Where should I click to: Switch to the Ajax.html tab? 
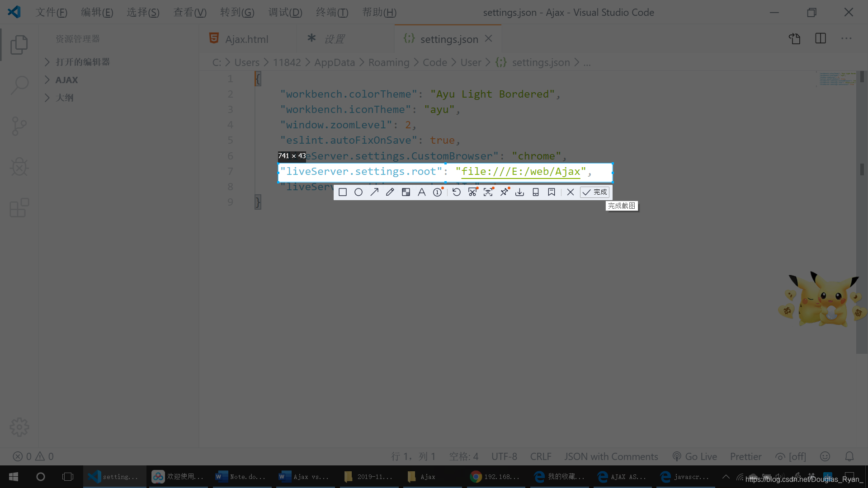pyautogui.click(x=247, y=39)
